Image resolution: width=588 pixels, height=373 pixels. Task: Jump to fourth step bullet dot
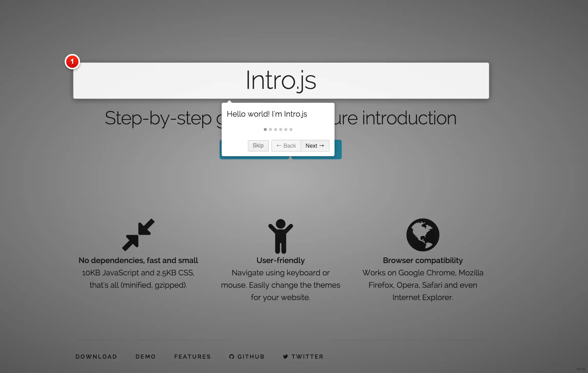pos(281,129)
